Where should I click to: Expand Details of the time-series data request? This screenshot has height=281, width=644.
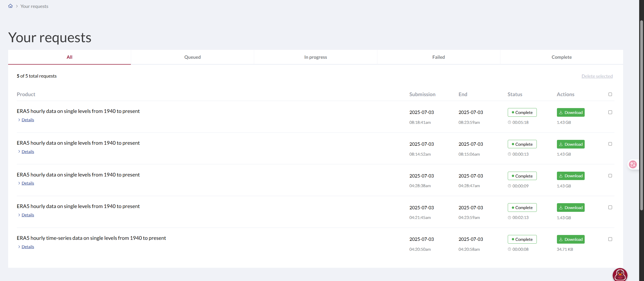tap(28, 247)
